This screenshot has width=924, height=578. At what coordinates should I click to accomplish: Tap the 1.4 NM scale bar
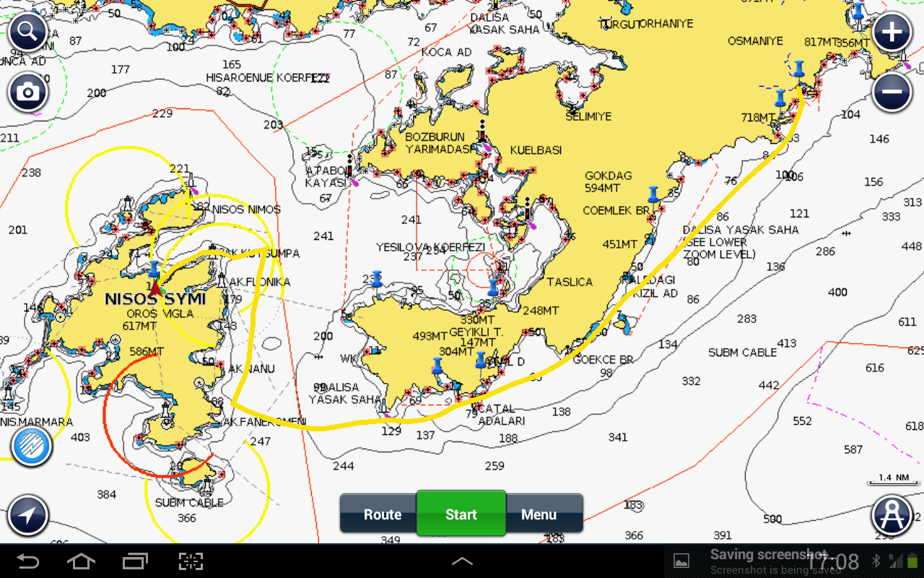[x=894, y=480]
